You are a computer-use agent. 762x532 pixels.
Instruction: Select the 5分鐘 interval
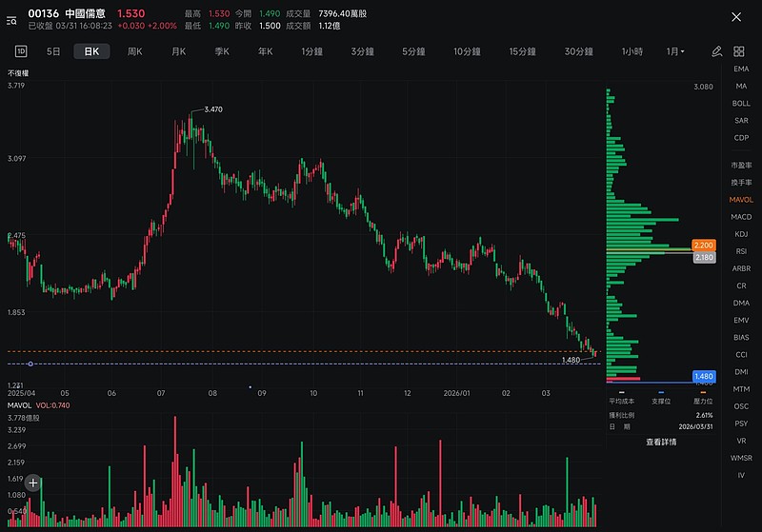click(x=413, y=51)
